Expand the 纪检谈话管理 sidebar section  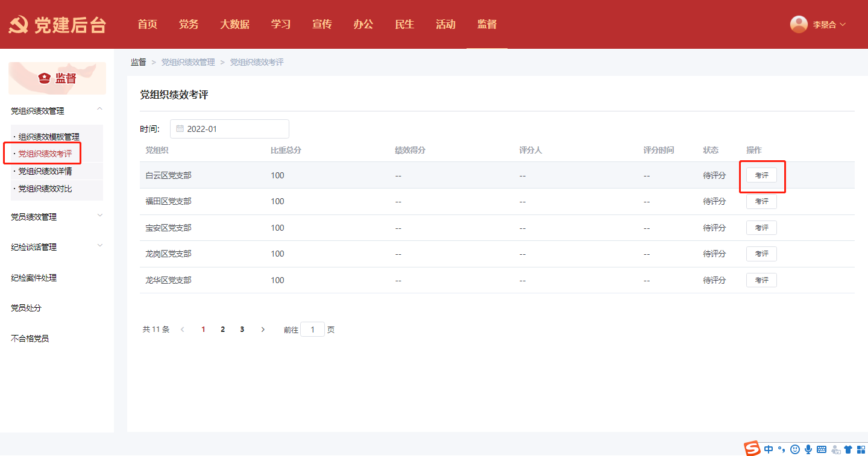(x=100, y=245)
